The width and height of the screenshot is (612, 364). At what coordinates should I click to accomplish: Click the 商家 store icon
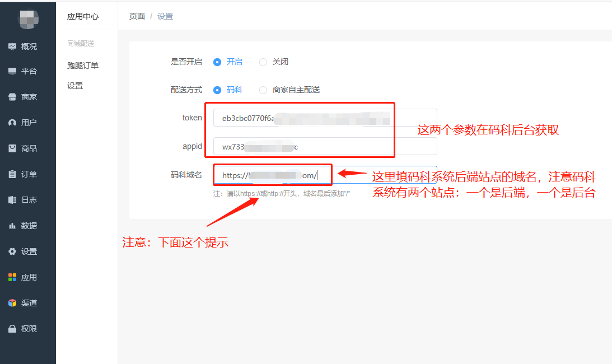tap(12, 97)
